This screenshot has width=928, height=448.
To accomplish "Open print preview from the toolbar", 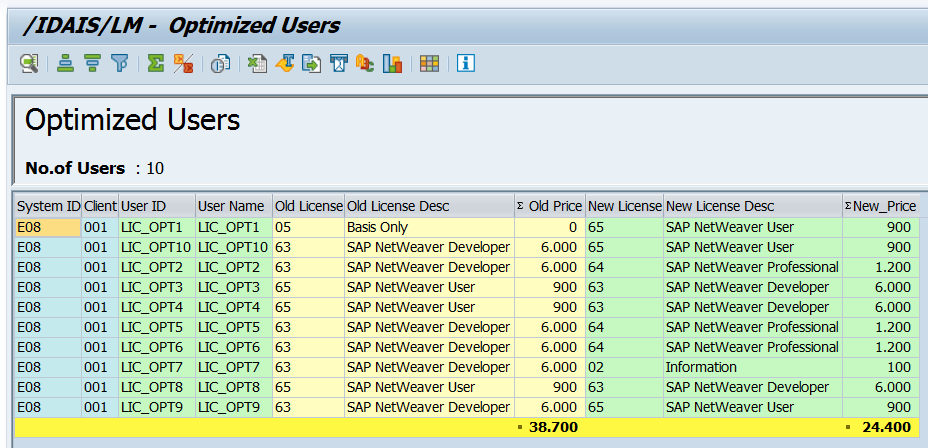I will tap(220, 63).
